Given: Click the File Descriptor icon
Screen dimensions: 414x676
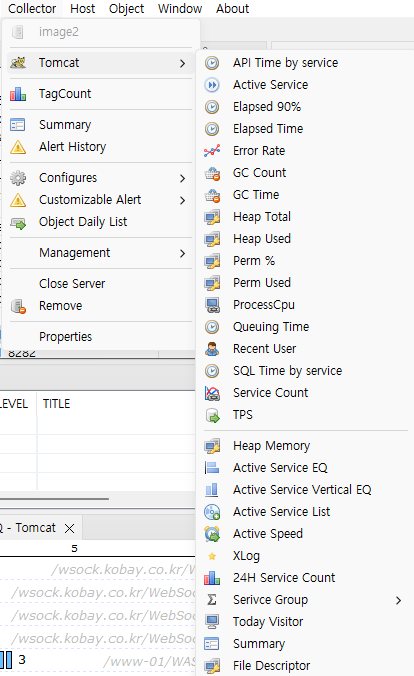Looking at the screenshot, I should (212, 666).
